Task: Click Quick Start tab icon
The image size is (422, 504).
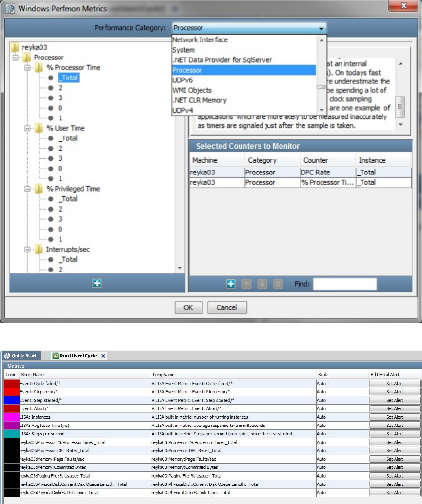Action: pyautogui.click(x=7, y=356)
